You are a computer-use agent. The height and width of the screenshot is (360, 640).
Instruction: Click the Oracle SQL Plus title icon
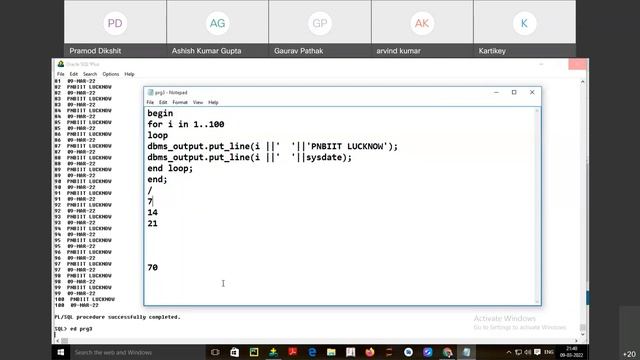(x=61, y=64)
